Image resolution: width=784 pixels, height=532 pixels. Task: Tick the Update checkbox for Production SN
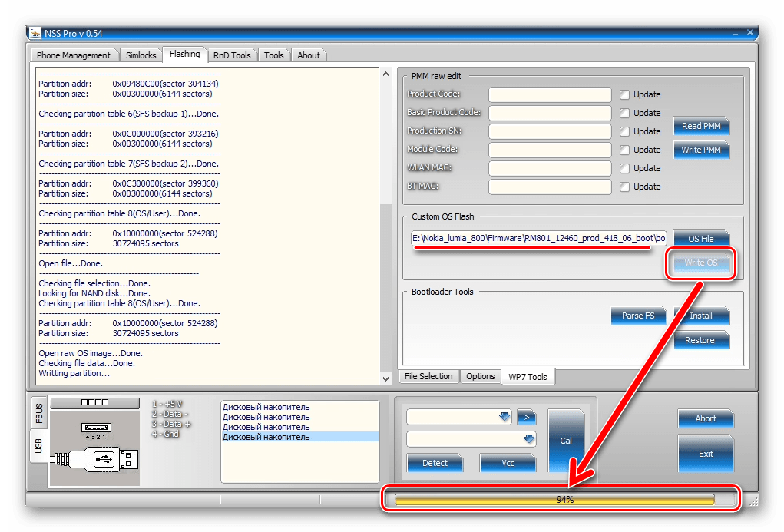[624, 131]
